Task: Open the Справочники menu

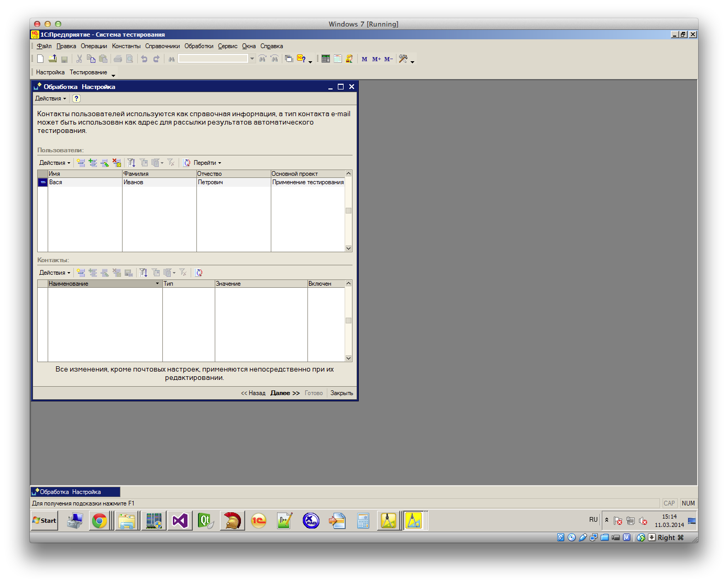Action: pyautogui.click(x=162, y=46)
